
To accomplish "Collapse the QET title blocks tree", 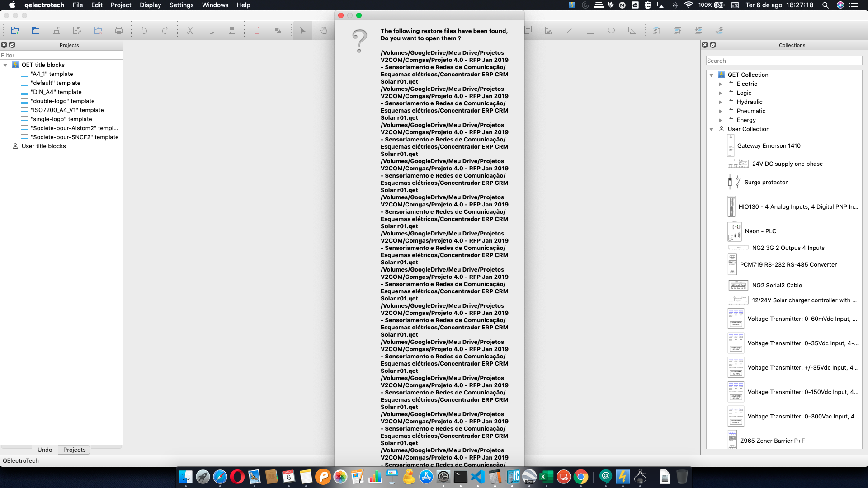I will click(x=5, y=65).
